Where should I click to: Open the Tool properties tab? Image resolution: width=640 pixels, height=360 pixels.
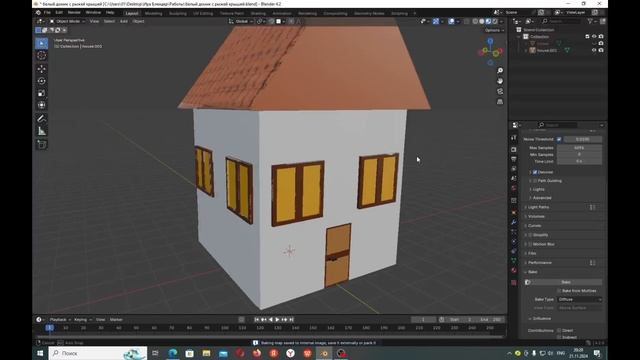[x=514, y=138]
